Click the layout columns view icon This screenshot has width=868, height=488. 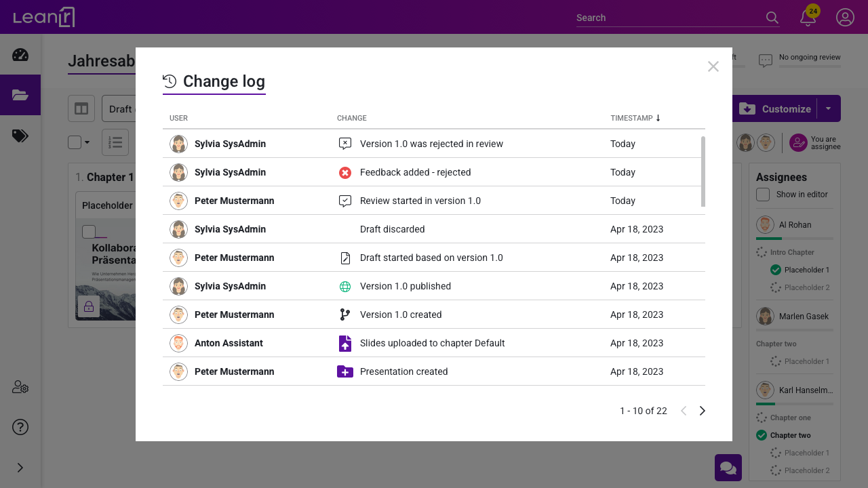tap(81, 108)
